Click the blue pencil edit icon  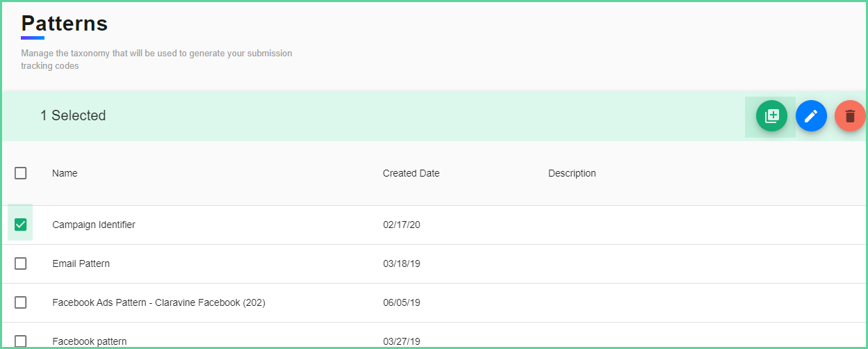pos(811,116)
